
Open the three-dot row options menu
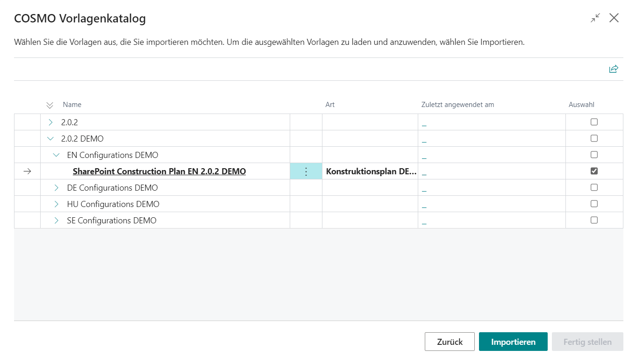click(306, 171)
